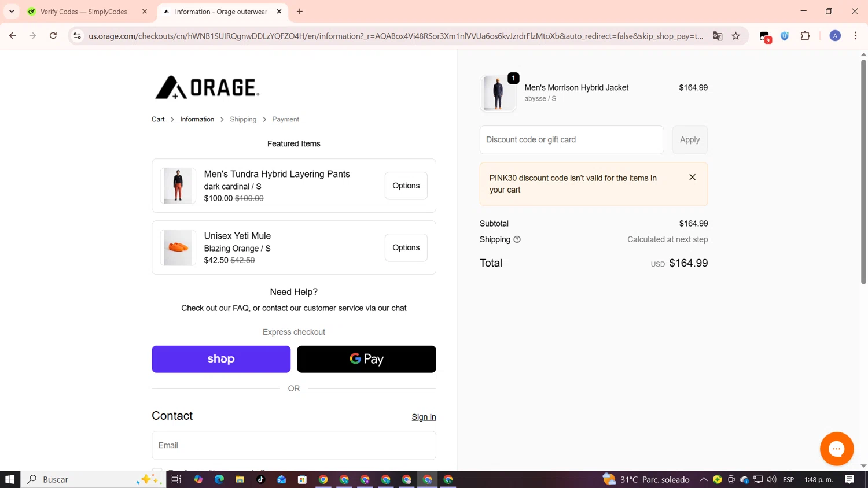Click the 'Calculated at next step' text
868x488 pixels.
(x=667, y=239)
